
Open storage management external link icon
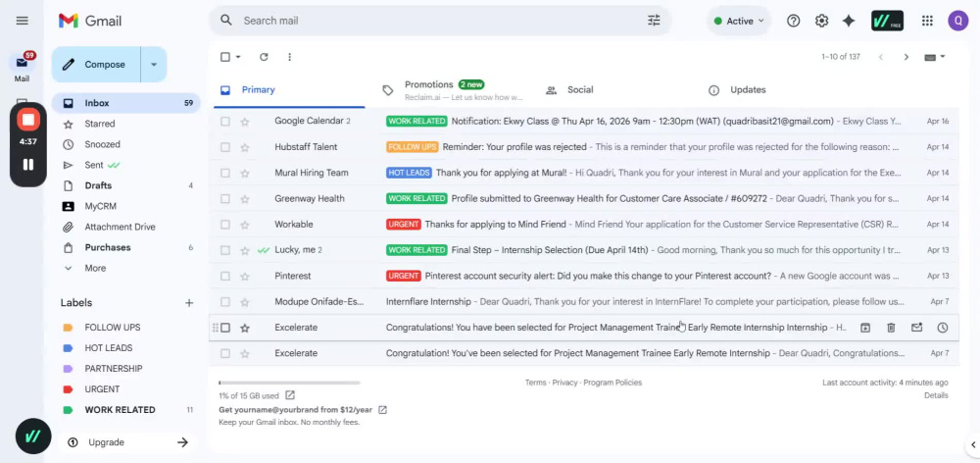click(x=290, y=395)
